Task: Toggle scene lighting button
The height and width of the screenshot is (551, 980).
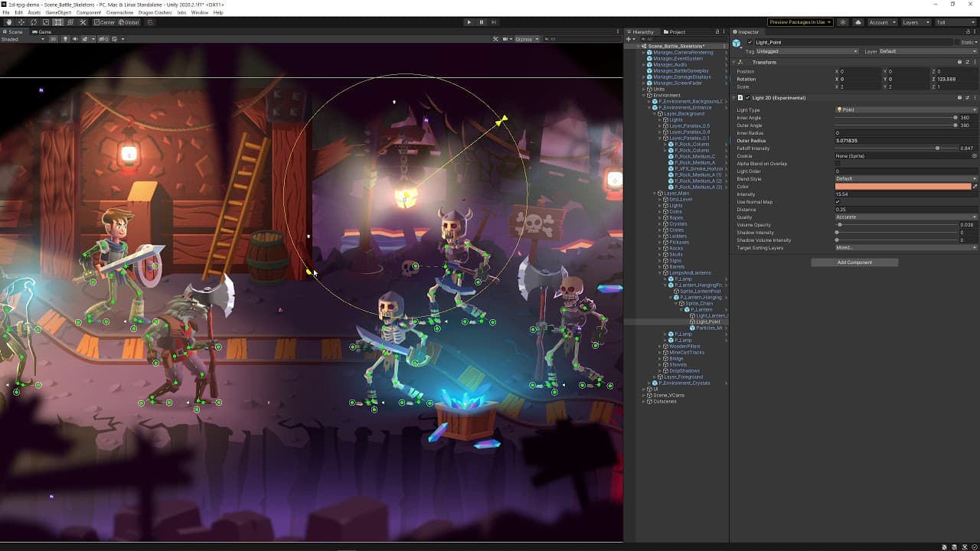Action: [66, 39]
